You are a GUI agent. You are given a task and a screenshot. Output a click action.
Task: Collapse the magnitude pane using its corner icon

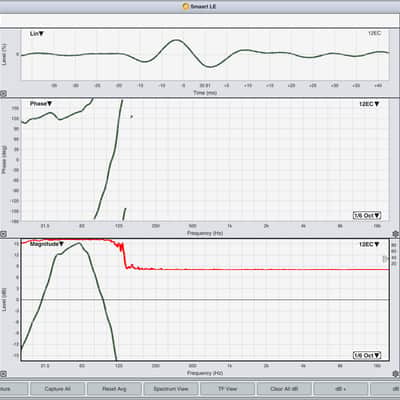point(3,374)
